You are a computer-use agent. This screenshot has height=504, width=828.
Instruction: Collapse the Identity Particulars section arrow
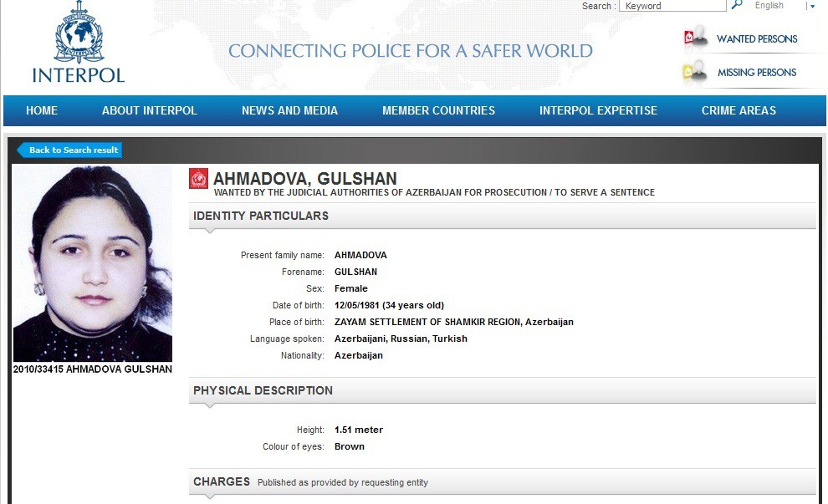(210, 232)
